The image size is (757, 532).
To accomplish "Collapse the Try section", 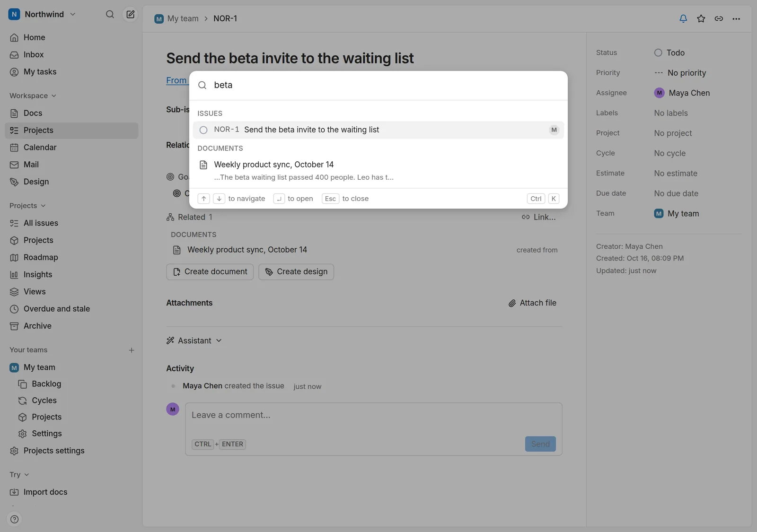I will 19,475.
